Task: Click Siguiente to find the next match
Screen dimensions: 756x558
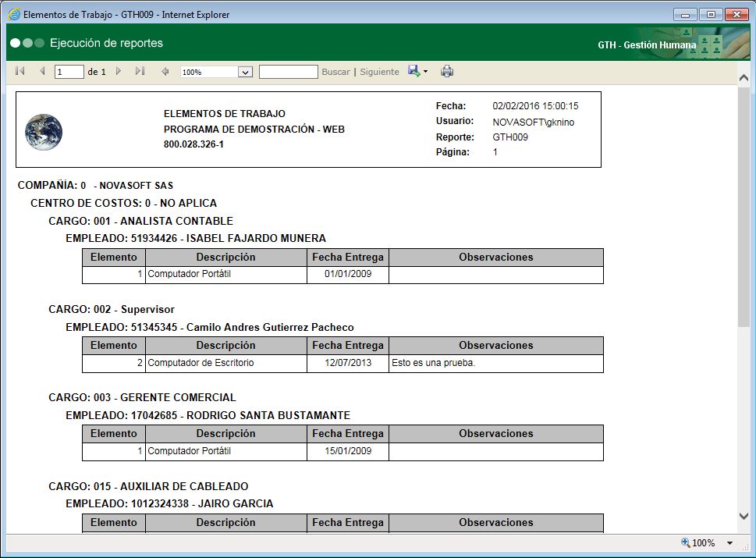Action: point(379,71)
